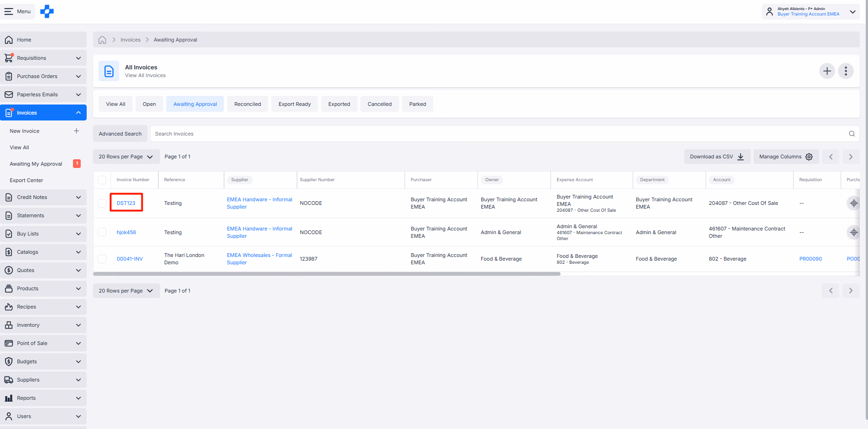Expand the Purchase Orders sidebar section

tap(78, 76)
